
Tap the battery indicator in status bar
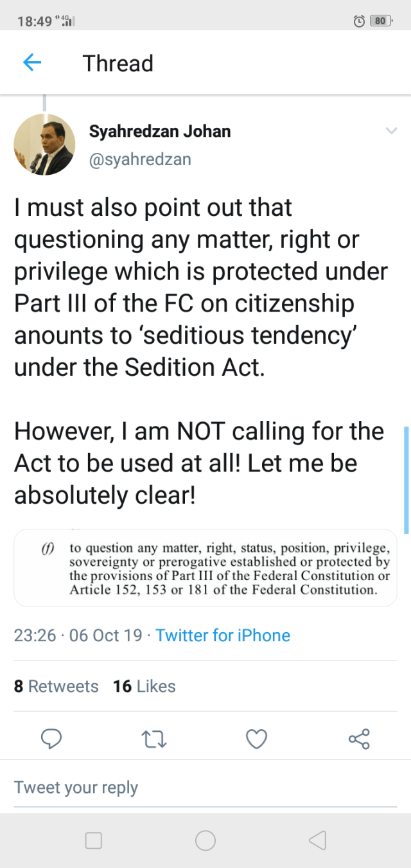click(x=380, y=21)
